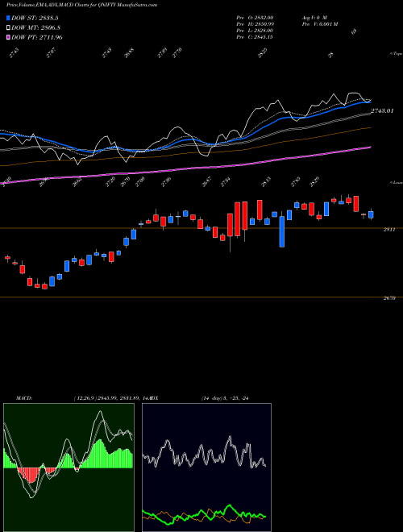This screenshot has width=403, height=532.
Task: Click the chart title mentioning QNIFTY MunafaSutra.com
Action: tap(81, 5)
